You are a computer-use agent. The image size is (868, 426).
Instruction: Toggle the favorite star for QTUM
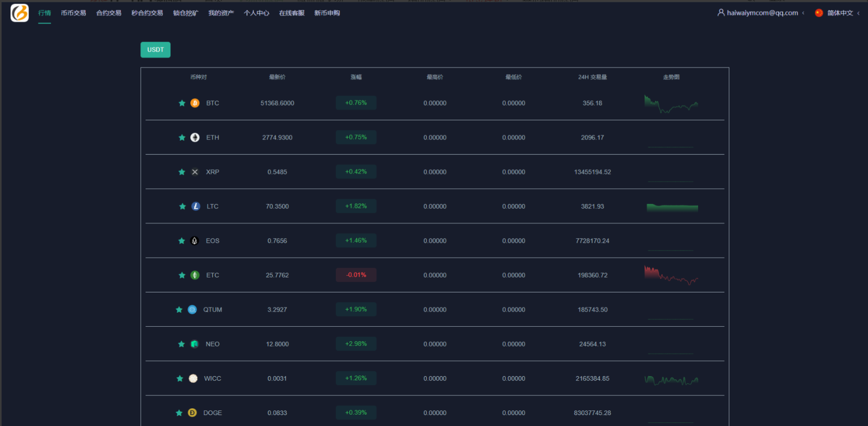[x=179, y=310]
